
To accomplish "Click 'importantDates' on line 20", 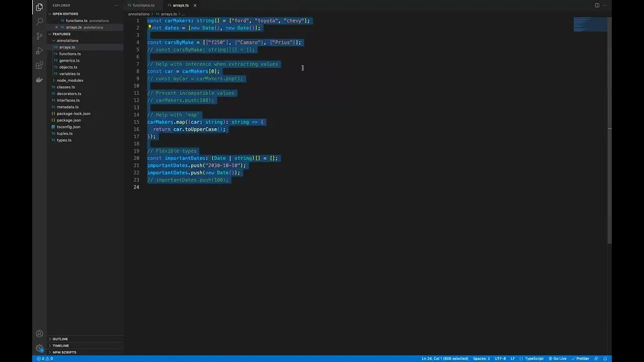I will 185,158.
